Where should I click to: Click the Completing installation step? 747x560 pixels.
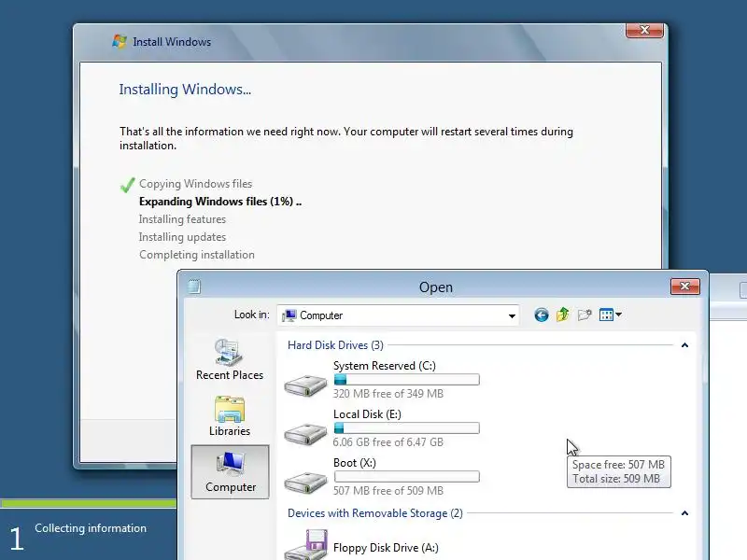tap(197, 255)
